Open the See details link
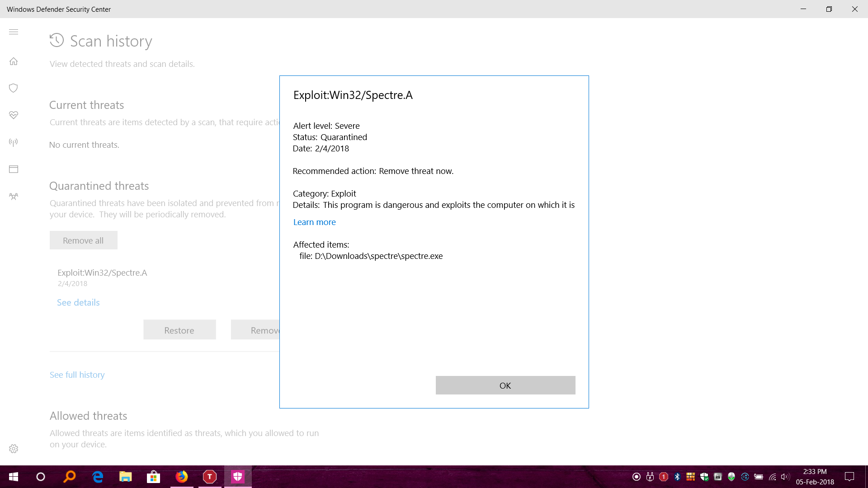The height and width of the screenshot is (488, 868). point(78,303)
